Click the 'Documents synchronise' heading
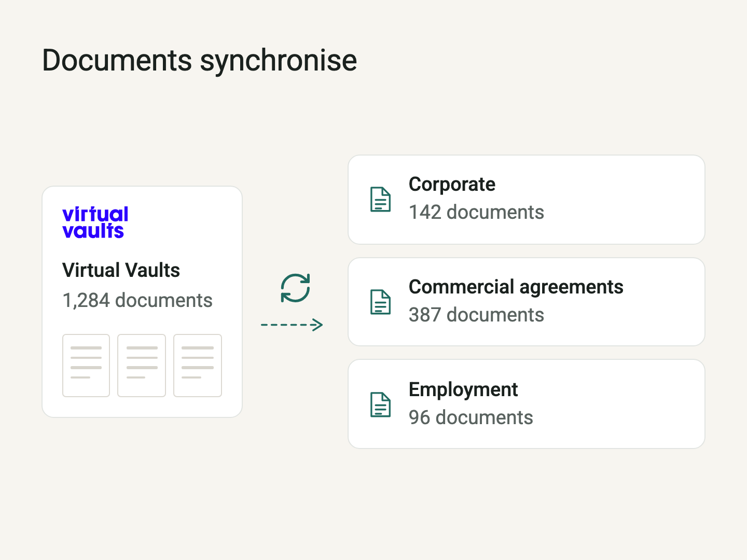The width and height of the screenshot is (747, 560). [x=200, y=61]
